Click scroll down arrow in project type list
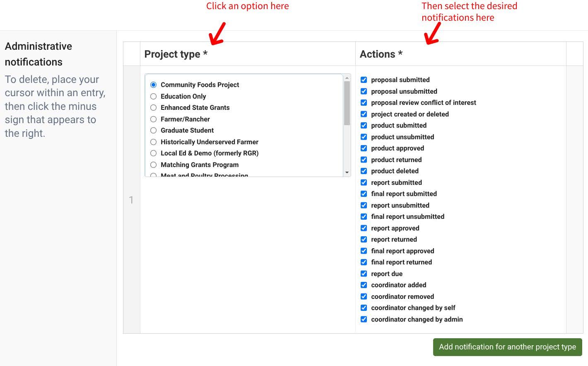 coord(347,172)
